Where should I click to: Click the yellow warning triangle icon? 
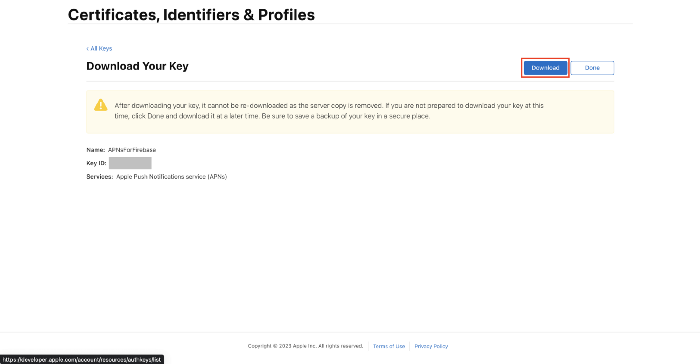coord(100,105)
